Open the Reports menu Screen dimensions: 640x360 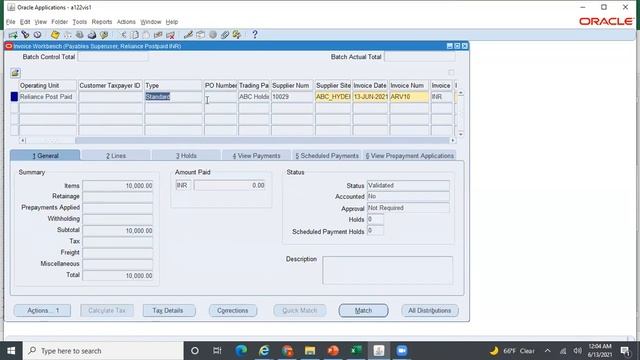tap(102, 22)
